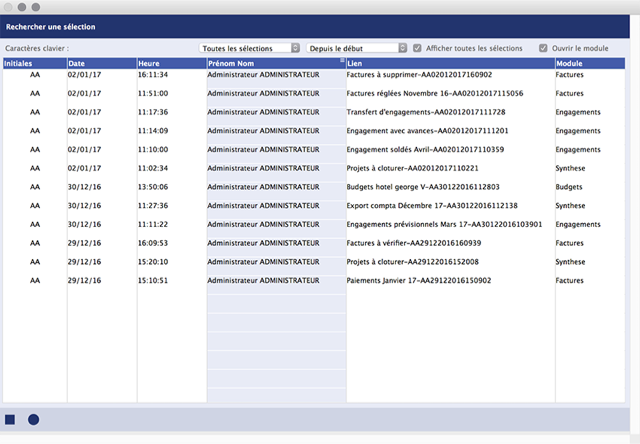Click the blue square icon in bottom bar
Viewport: 640px width, 444px height.
click(10, 420)
